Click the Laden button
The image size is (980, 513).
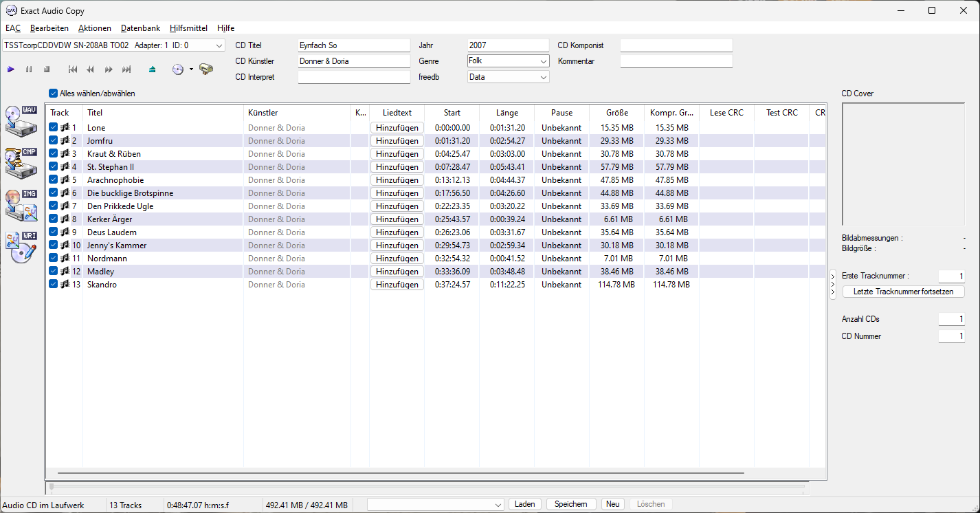click(525, 504)
